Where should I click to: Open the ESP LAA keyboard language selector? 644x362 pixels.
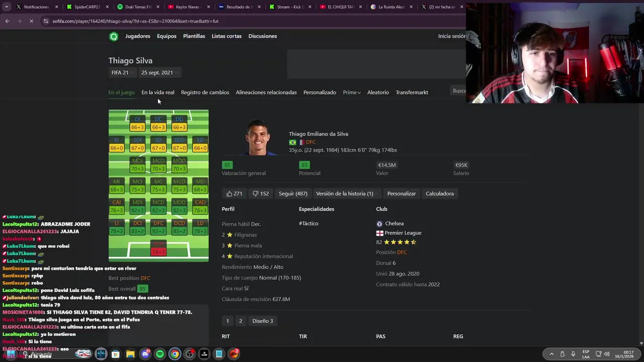click(586, 354)
